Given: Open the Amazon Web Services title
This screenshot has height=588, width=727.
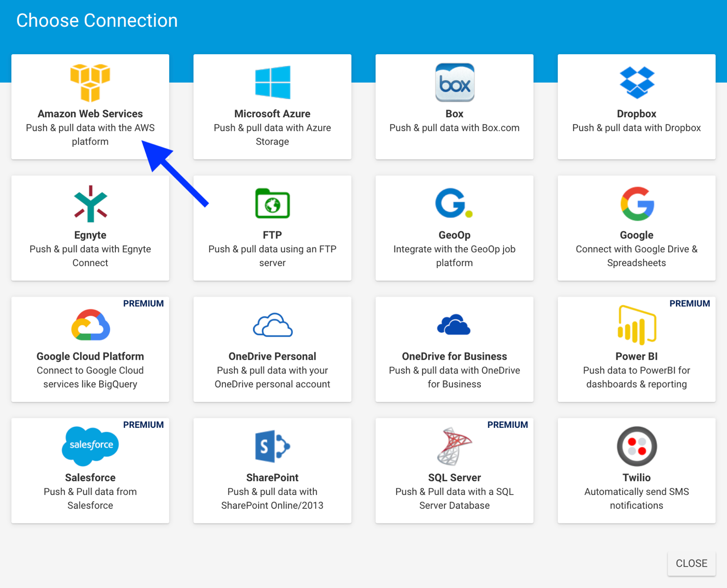Looking at the screenshot, I should [90, 114].
